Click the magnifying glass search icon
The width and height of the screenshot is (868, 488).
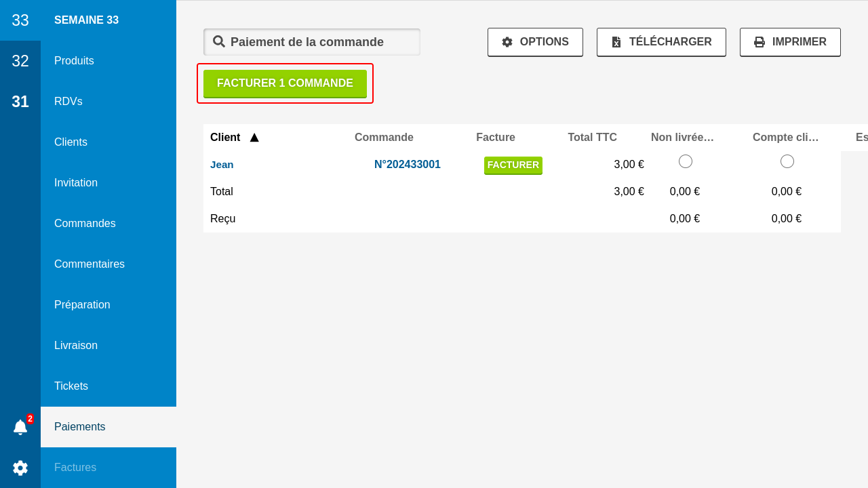[x=219, y=42]
